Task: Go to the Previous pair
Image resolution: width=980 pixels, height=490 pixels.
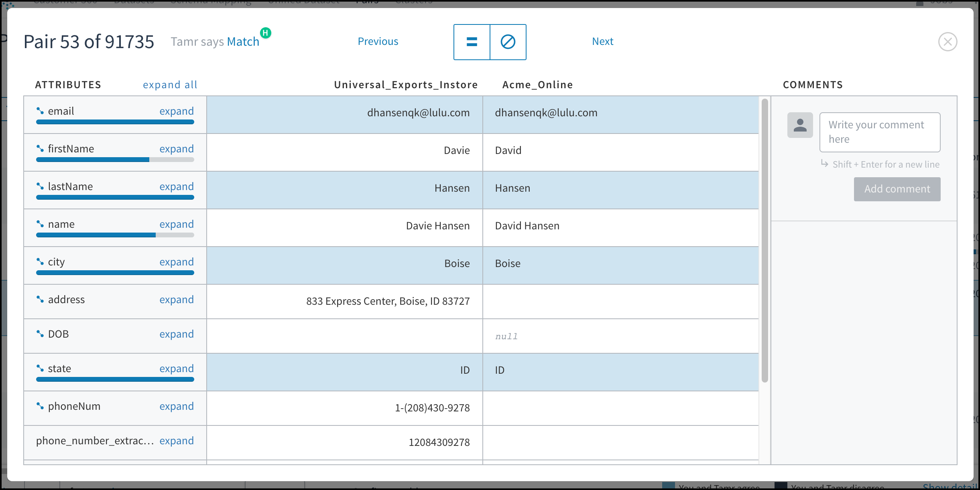Action: (378, 41)
